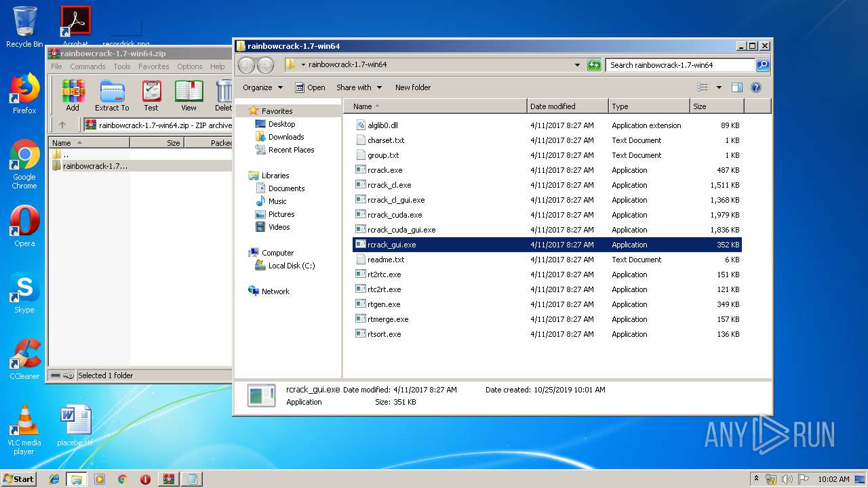868x488 pixels.
Task: Click the Change your view icon
Action: click(x=703, y=87)
